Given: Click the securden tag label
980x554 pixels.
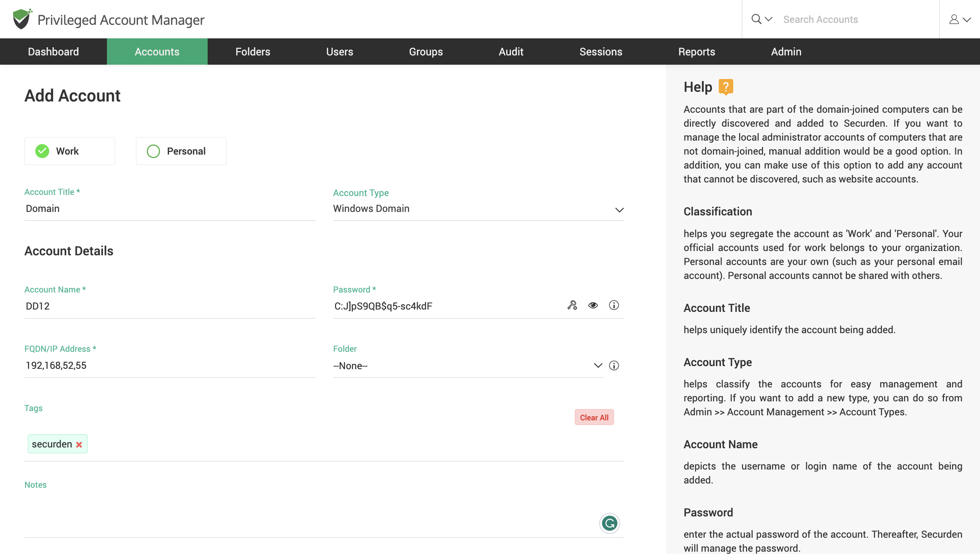Looking at the screenshot, I should click(x=52, y=444).
